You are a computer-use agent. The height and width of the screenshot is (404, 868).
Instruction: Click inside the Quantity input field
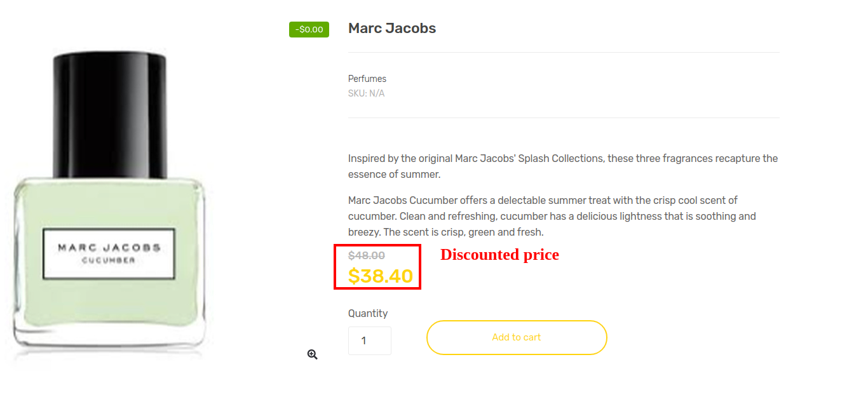369,340
